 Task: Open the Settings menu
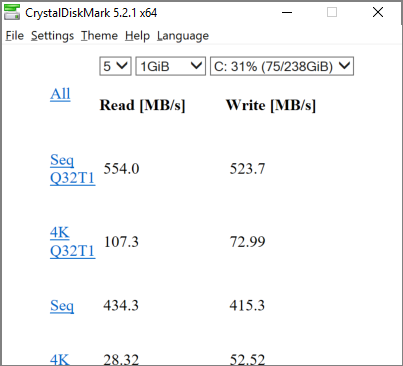[52, 36]
